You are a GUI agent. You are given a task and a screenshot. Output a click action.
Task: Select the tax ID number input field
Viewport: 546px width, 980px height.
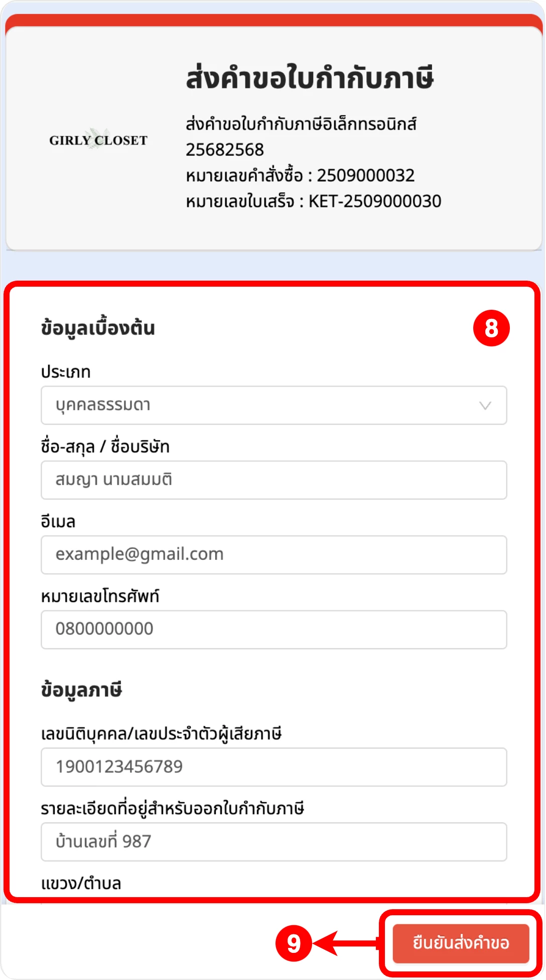[274, 767]
